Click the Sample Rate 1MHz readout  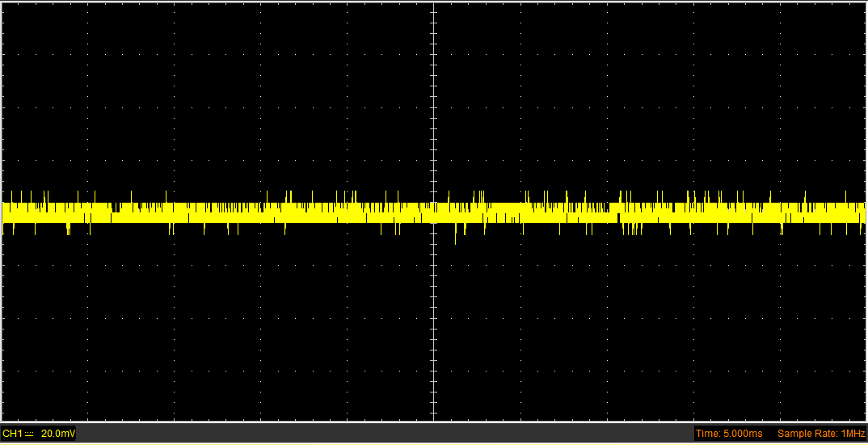pos(820,434)
